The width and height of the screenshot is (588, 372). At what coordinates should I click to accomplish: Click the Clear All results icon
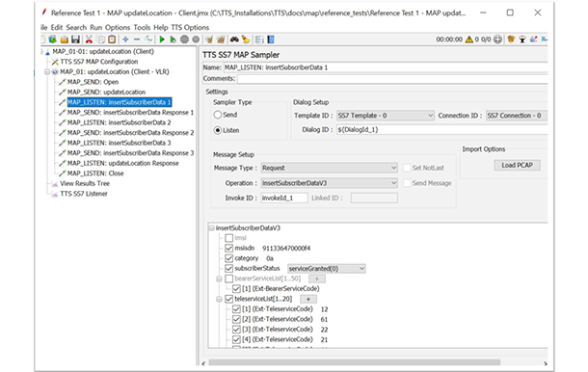click(221, 40)
